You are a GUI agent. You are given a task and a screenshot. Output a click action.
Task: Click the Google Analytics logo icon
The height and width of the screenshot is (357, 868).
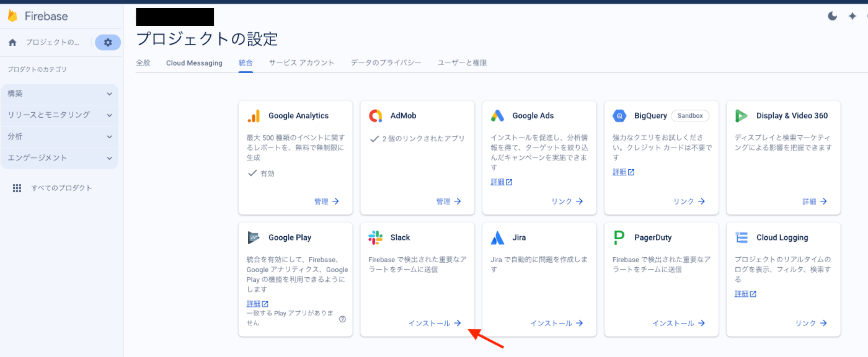[254, 116]
